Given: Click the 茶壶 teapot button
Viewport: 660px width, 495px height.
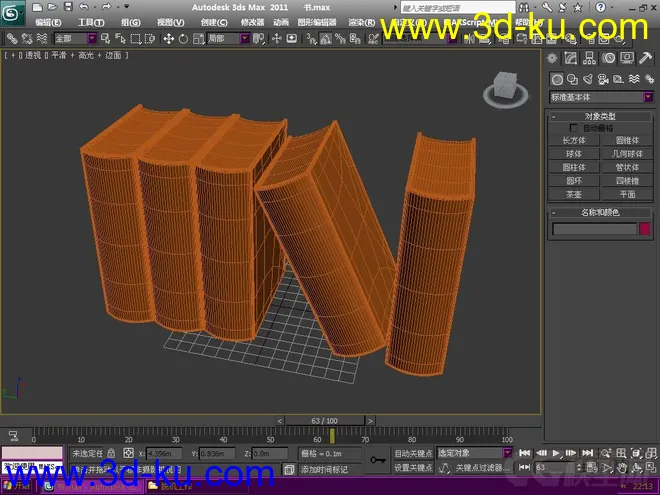Looking at the screenshot, I should 574,194.
